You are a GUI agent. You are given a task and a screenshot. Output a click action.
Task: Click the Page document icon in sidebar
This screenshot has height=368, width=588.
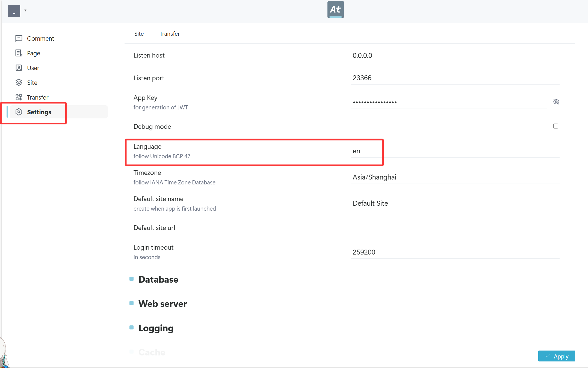click(x=19, y=53)
